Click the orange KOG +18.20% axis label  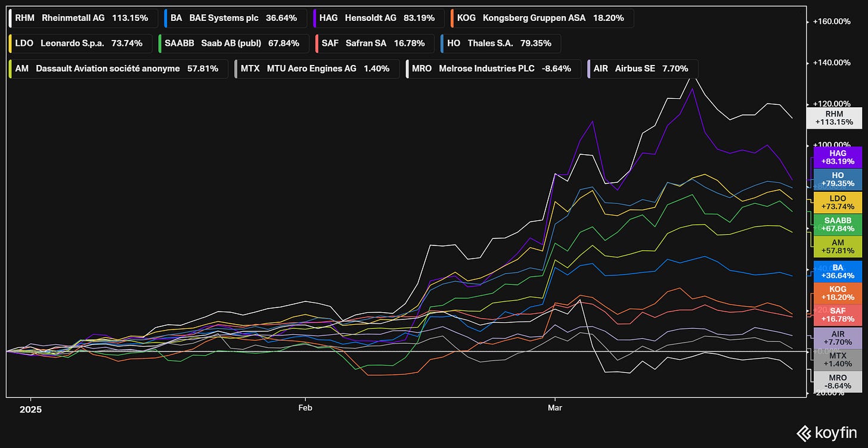[837, 294]
